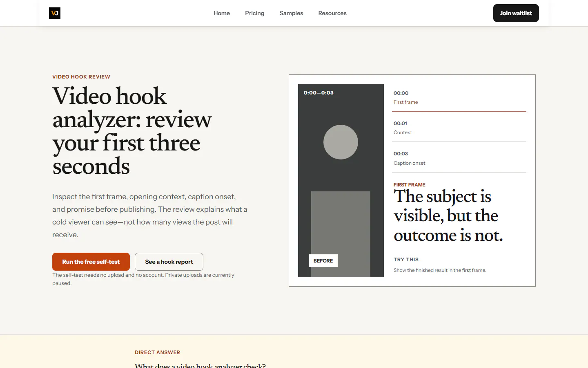Select the 00:00 First frame step
The image size is (588, 368).
tap(459, 98)
